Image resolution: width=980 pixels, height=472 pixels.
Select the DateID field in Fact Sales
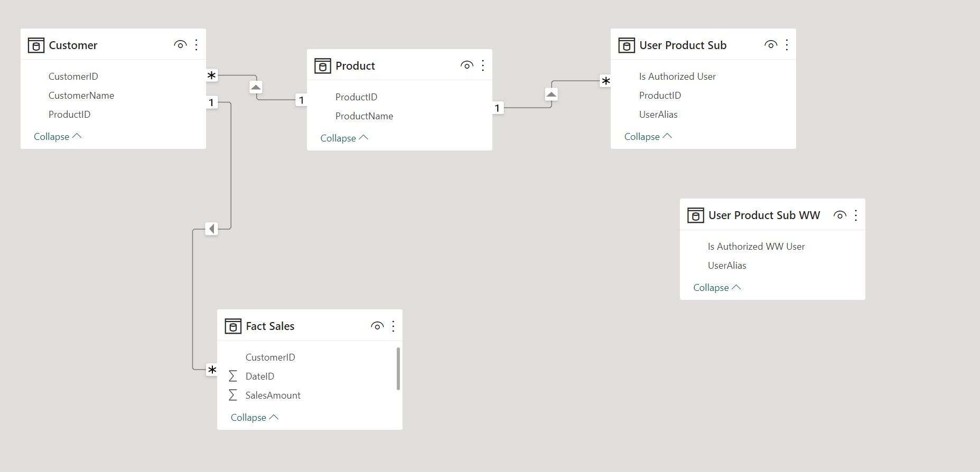click(x=260, y=376)
